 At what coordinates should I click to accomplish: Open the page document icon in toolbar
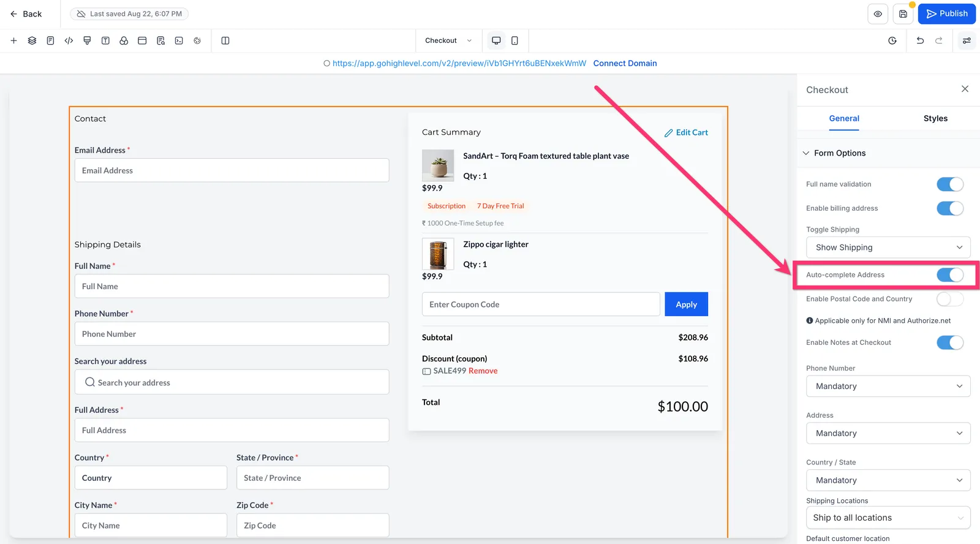[50, 40]
